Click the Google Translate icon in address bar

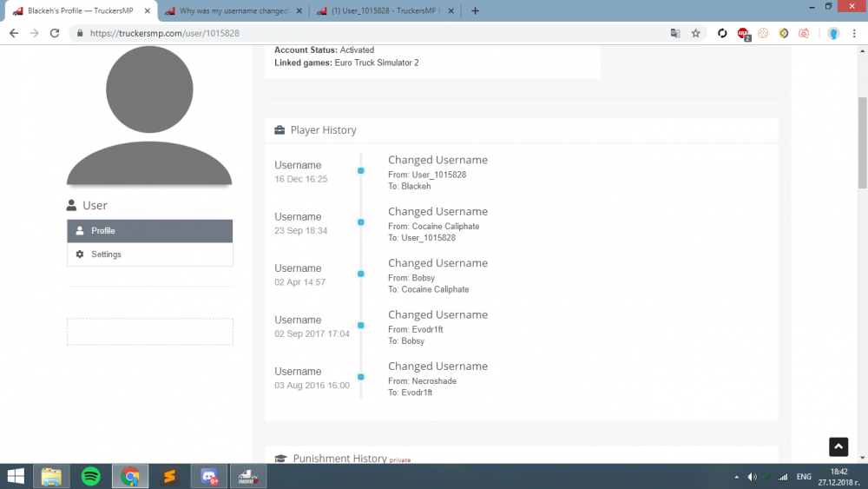(x=675, y=33)
